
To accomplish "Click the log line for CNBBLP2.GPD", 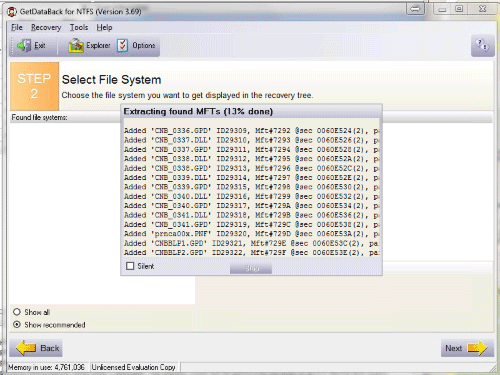I will click(x=251, y=252).
